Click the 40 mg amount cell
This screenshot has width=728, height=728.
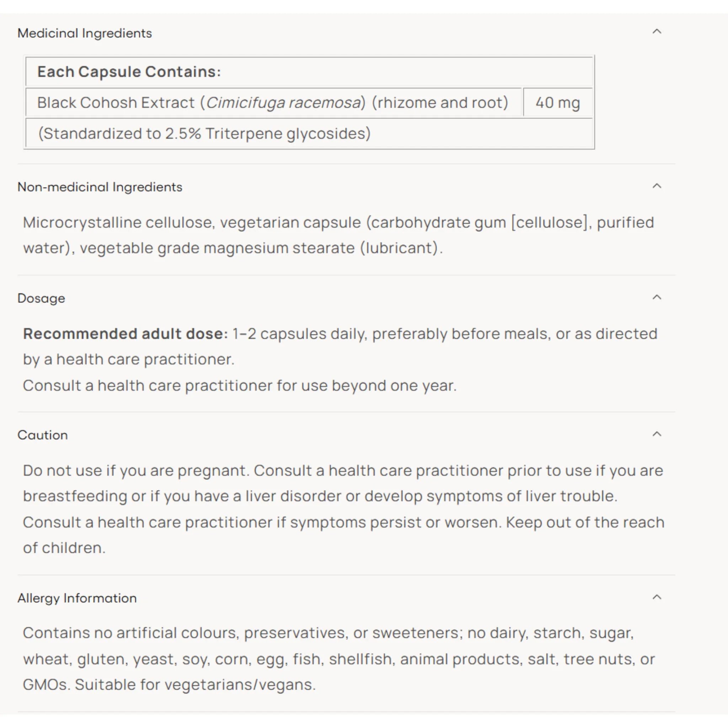(x=558, y=102)
